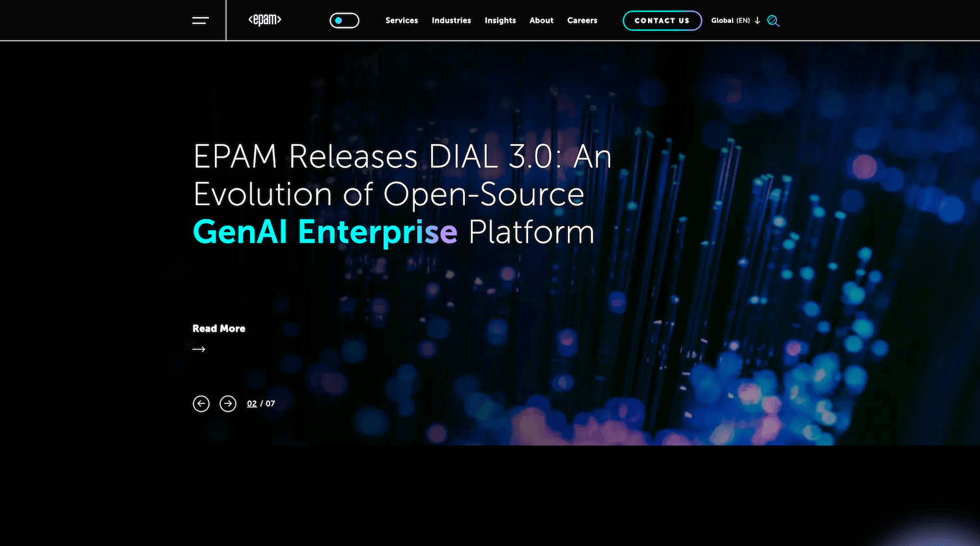Open the Insights menu

(500, 21)
